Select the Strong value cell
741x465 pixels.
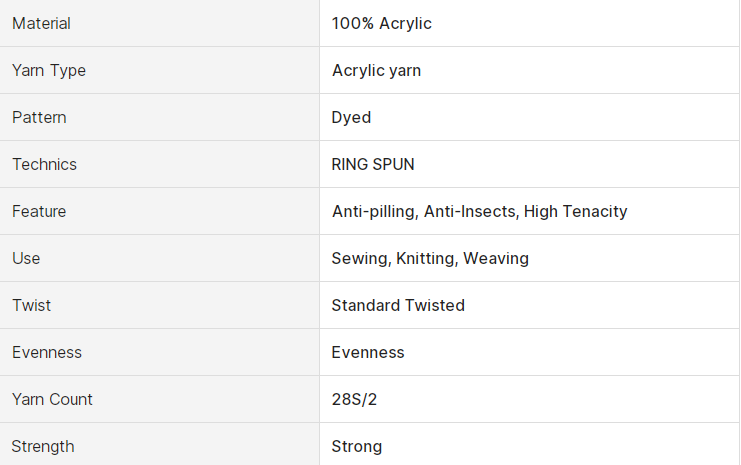click(529, 444)
